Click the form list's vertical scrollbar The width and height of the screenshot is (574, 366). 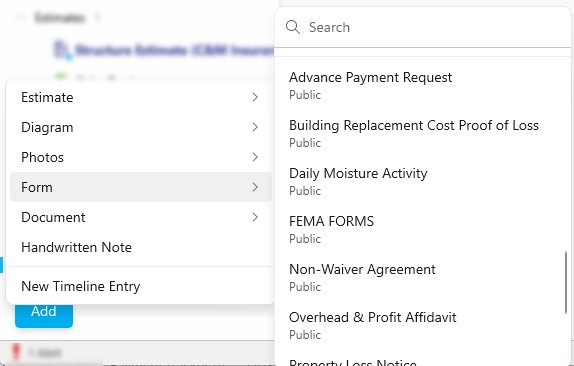tap(566, 282)
